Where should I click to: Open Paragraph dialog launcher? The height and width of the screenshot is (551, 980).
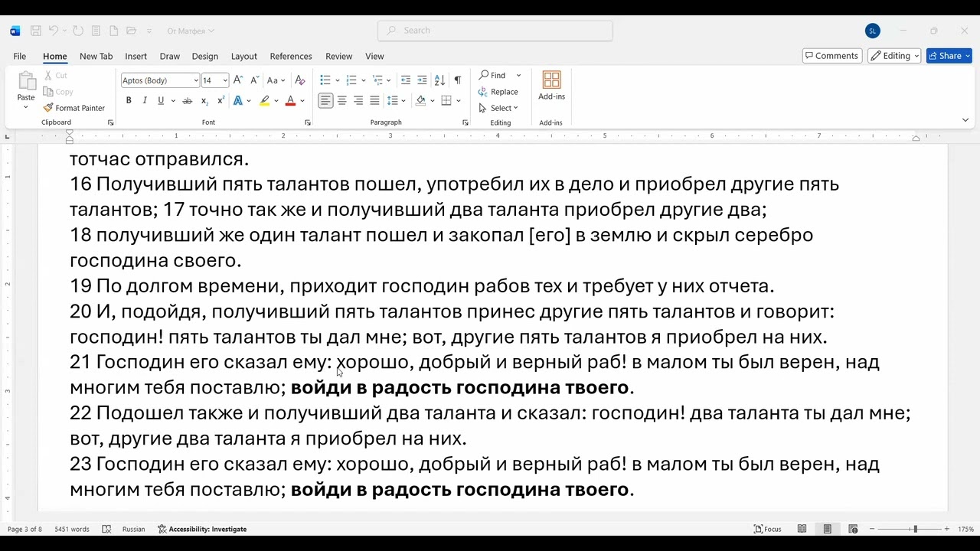click(x=465, y=122)
